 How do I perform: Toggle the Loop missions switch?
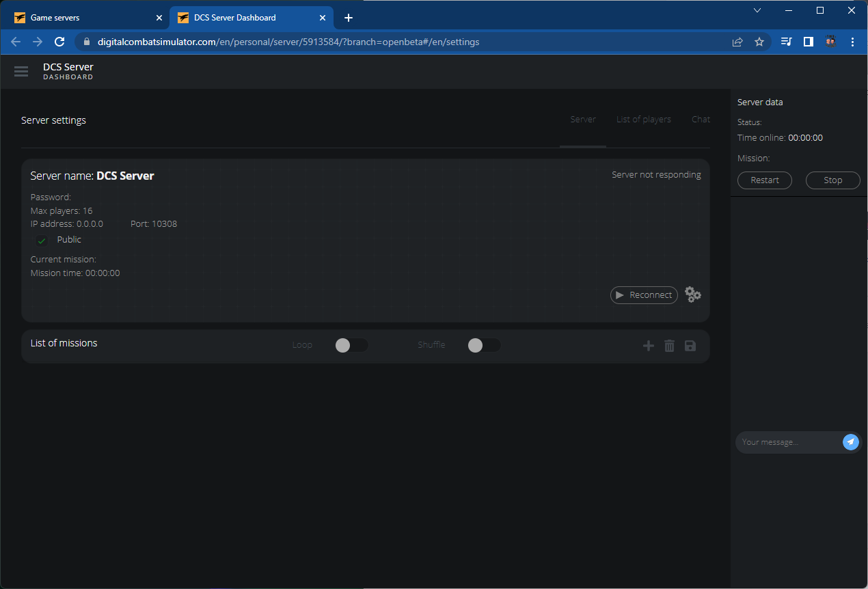tap(351, 346)
